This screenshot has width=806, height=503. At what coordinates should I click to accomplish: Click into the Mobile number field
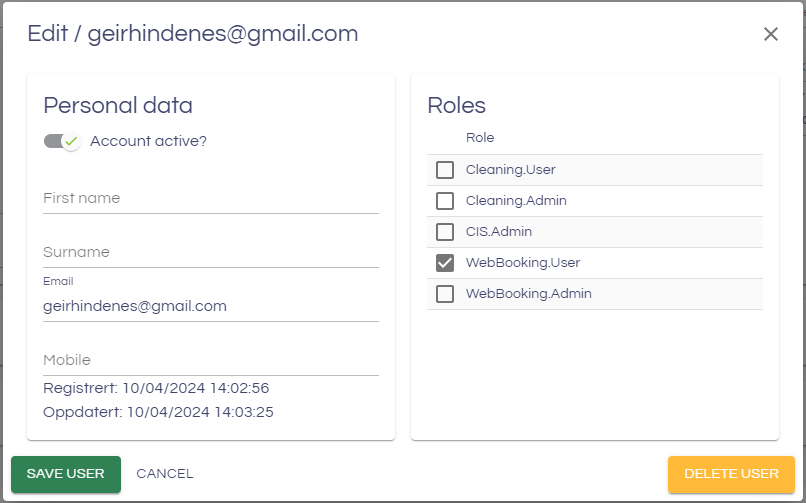coord(210,360)
